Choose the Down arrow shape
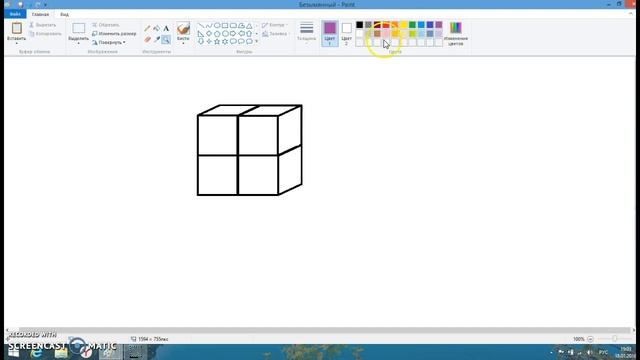The height and width of the screenshot is (360, 640). [201, 42]
